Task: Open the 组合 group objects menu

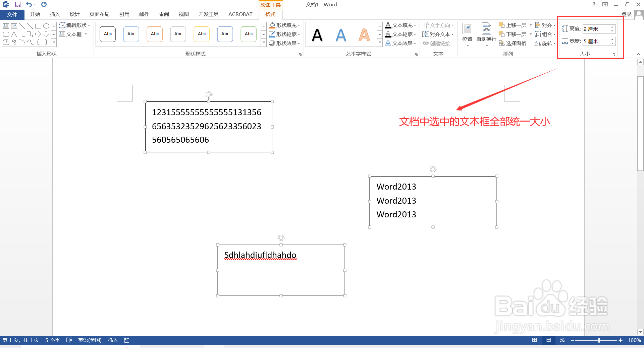Action: [545, 34]
